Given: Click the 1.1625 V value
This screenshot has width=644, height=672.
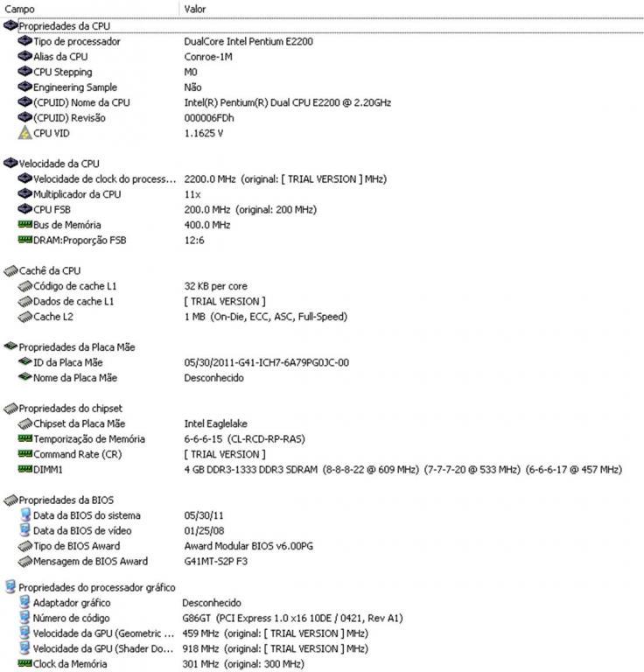Looking at the screenshot, I should (x=204, y=133).
